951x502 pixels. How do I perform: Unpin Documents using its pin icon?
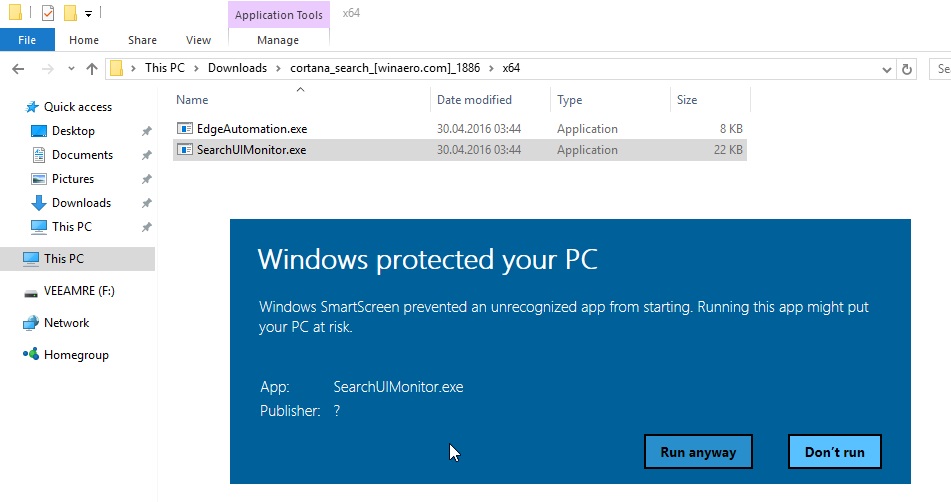point(146,155)
